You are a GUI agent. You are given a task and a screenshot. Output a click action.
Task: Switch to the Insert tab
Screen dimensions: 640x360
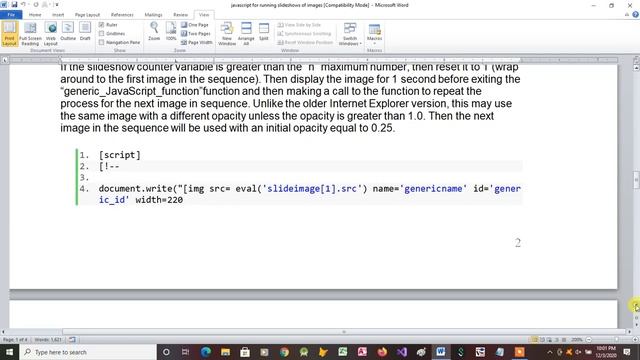click(58, 15)
